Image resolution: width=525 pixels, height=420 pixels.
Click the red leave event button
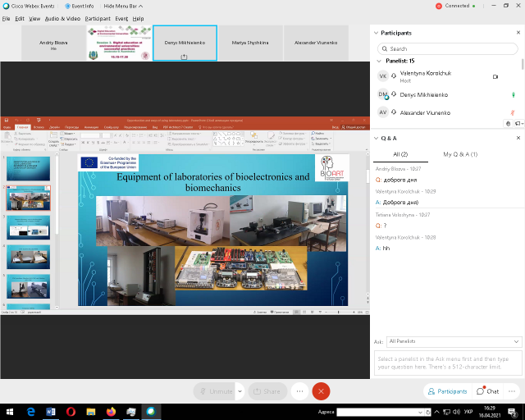click(x=321, y=391)
